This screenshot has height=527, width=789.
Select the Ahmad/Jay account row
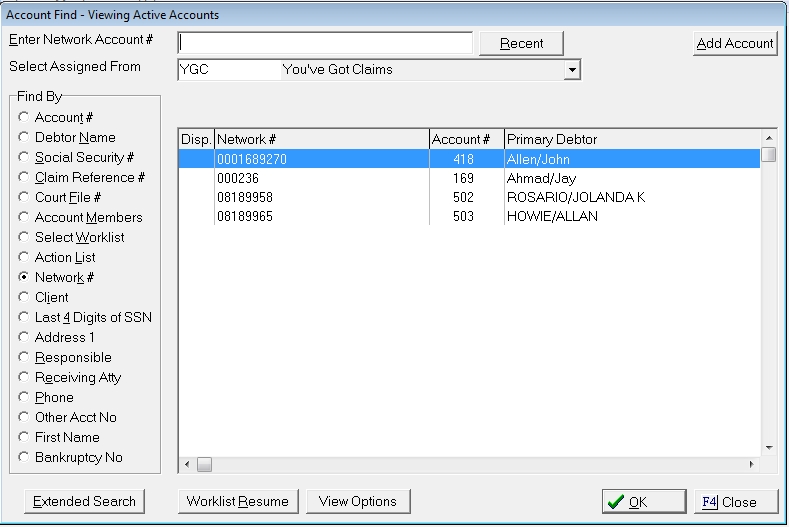pyautogui.click(x=468, y=178)
